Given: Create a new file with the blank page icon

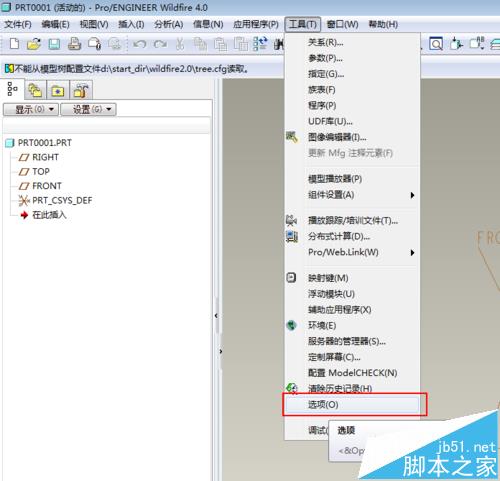Looking at the screenshot, I should [14, 44].
